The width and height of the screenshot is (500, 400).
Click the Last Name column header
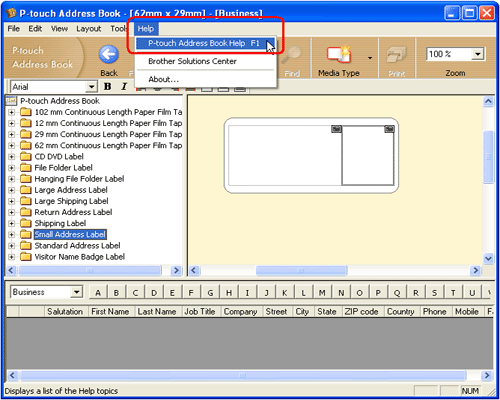(x=157, y=312)
